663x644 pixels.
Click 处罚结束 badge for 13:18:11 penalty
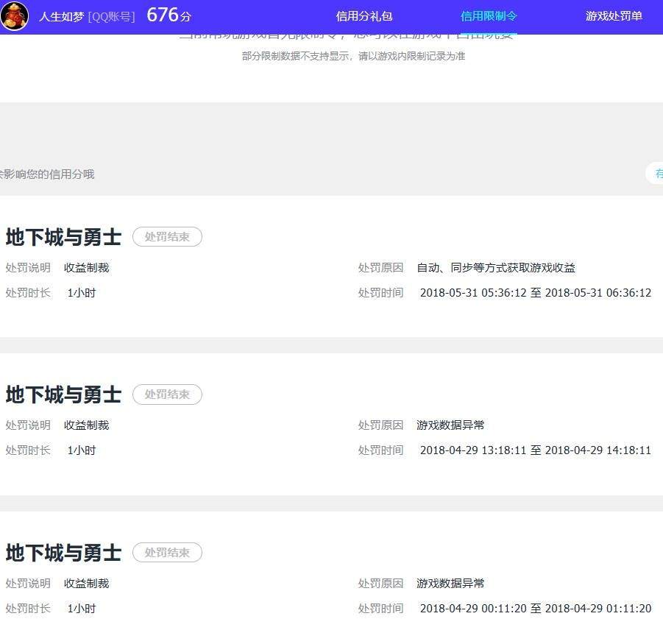coord(168,394)
